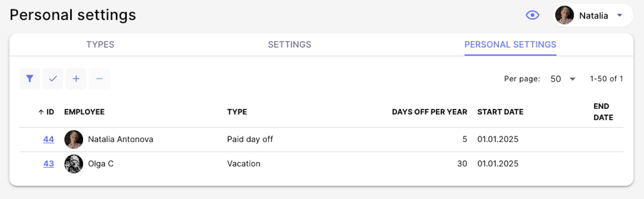Screen dimensions: 644x199
Task: Toggle the eye visibility icon
Action: (x=532, y=15)
